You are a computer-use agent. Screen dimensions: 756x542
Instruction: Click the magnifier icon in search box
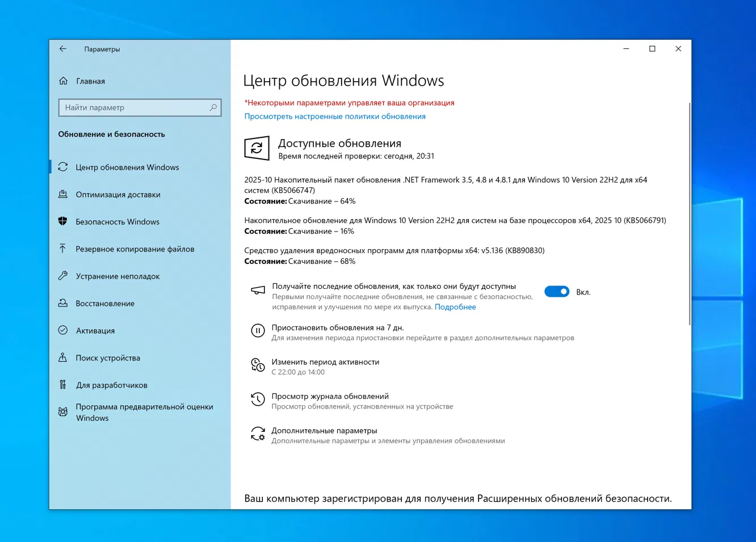[213, 107]
